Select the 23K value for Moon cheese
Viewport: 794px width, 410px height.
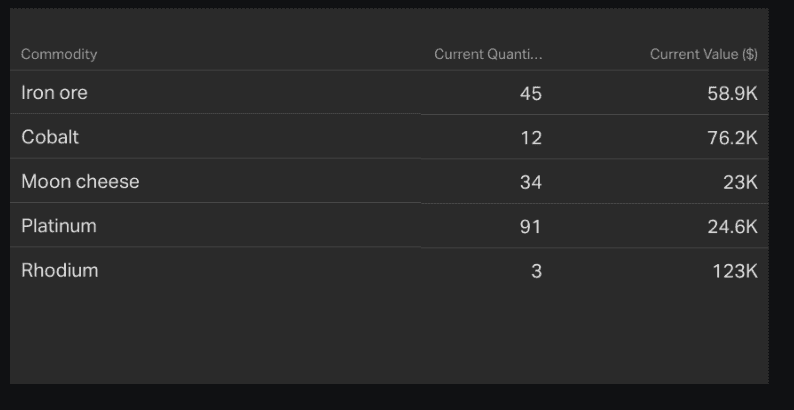pyautogui.click(x=740, y=182)
